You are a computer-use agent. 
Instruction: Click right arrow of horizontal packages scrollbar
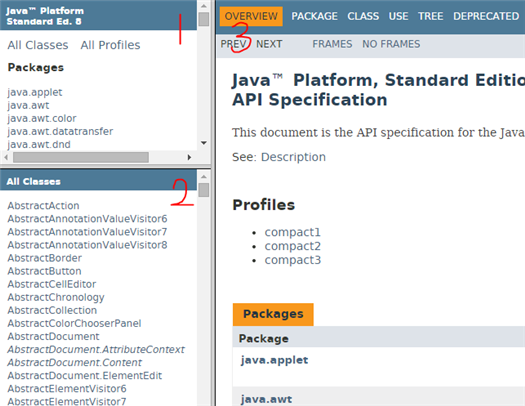point(189,157)
